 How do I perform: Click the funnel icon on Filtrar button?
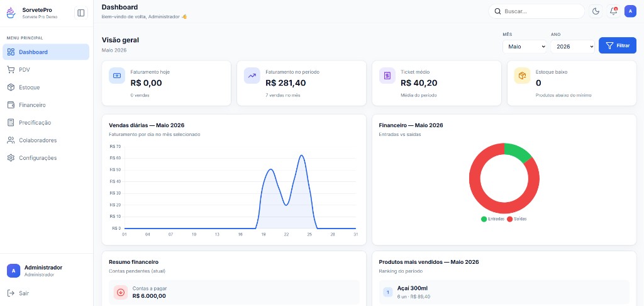coord(610,46)
